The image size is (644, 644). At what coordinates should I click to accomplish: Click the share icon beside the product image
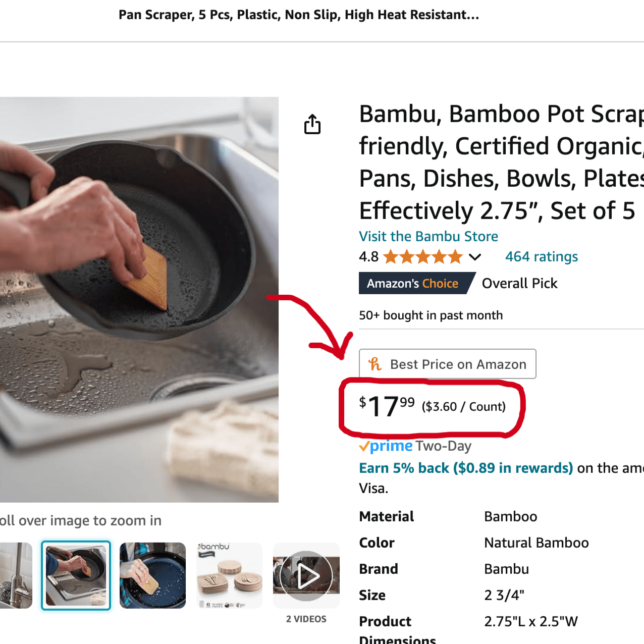coord(312,124)
